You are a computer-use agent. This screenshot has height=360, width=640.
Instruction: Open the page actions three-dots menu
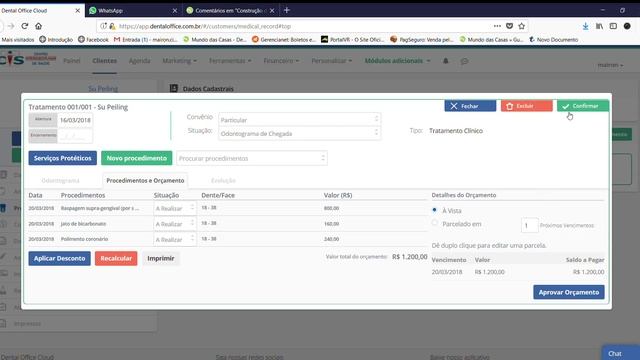(x=497, y=26)
